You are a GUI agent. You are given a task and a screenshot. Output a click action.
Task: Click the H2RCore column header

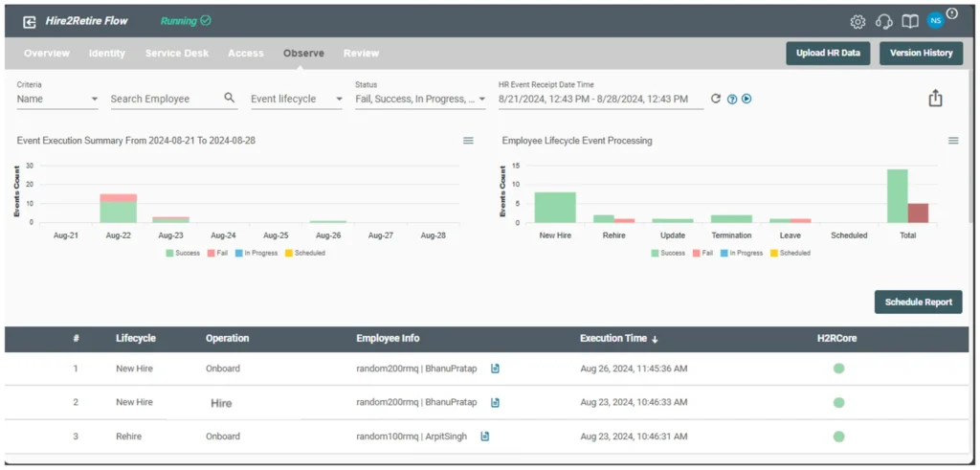[x=836, y=338]
